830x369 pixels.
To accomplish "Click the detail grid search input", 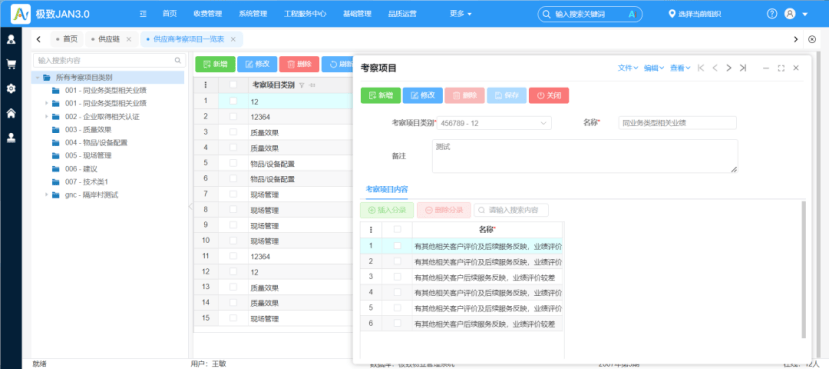I will click(511, 210).
